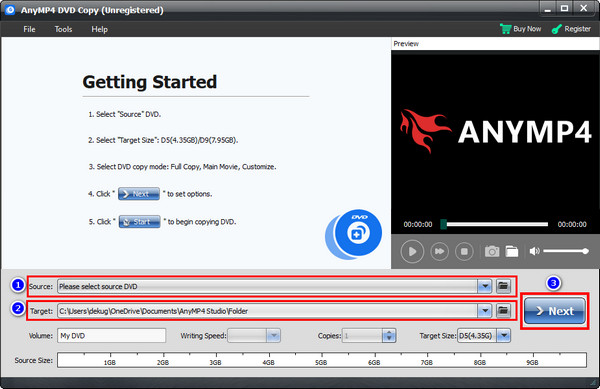This screenshot has height=389, width=600.
Task: Adjust the preview volume slider
Action: [x=566, y=251]
